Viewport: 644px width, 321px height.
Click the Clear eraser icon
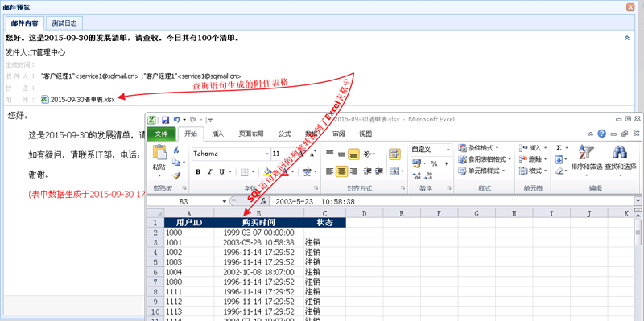559,171
